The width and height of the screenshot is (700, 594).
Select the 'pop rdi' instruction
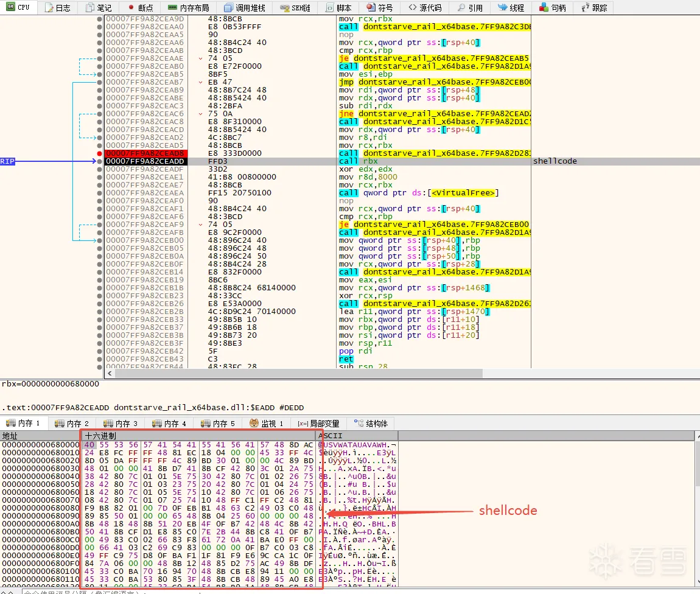(x=355, y=351)
